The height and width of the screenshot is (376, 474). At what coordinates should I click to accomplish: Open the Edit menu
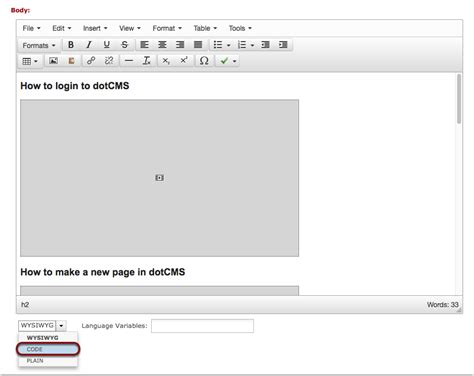click(x=62, y=28)
